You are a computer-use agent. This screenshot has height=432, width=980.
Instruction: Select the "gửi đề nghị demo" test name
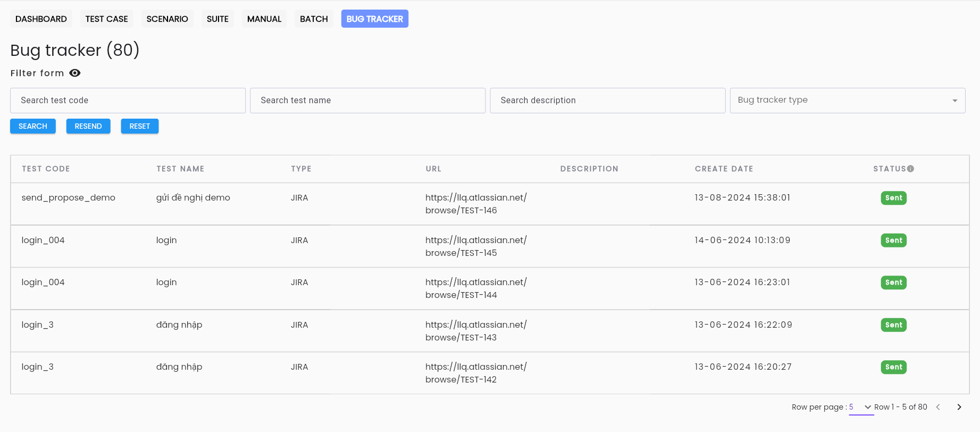point(193,198)
